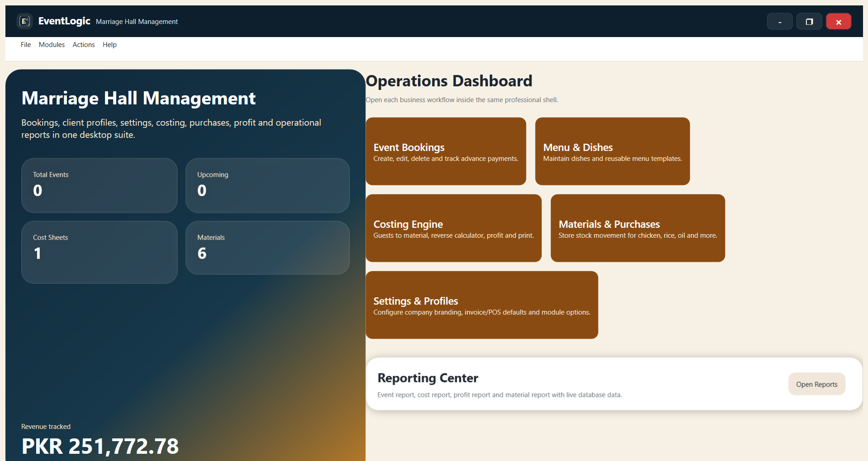
Task: Click the Cost Sheets counter tile
Action: [x=99, y=252]
